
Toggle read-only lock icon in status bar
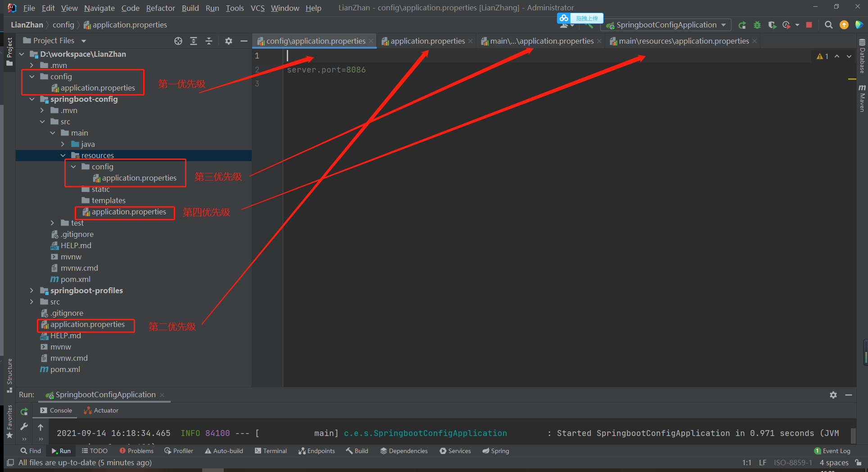coord(859,463)
